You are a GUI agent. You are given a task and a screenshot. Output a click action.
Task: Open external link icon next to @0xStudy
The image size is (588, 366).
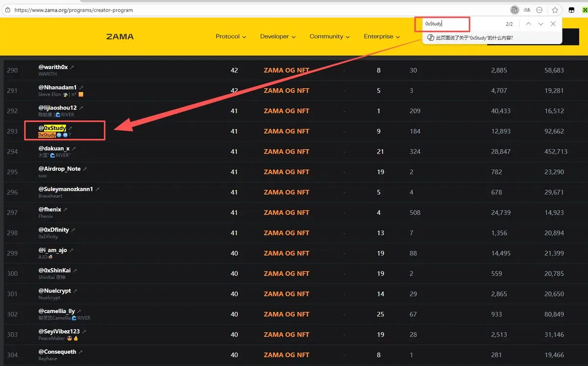[x=70, y=128]
